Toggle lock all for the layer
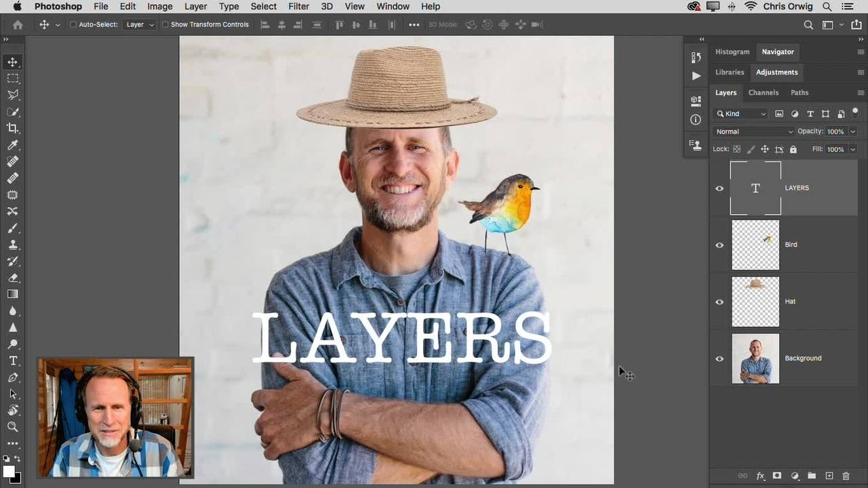The image size is (868, 488). coord(793,149)
